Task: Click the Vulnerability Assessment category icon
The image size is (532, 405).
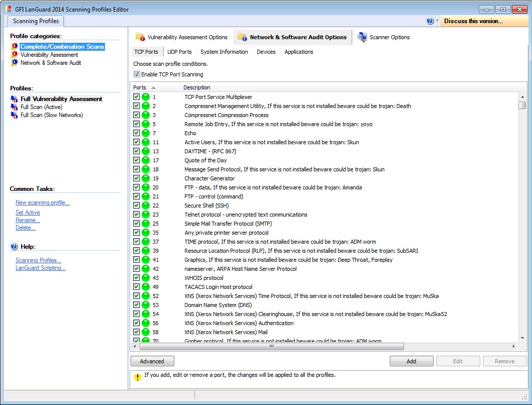Action: pyautogui.click(x=15, y=55)
